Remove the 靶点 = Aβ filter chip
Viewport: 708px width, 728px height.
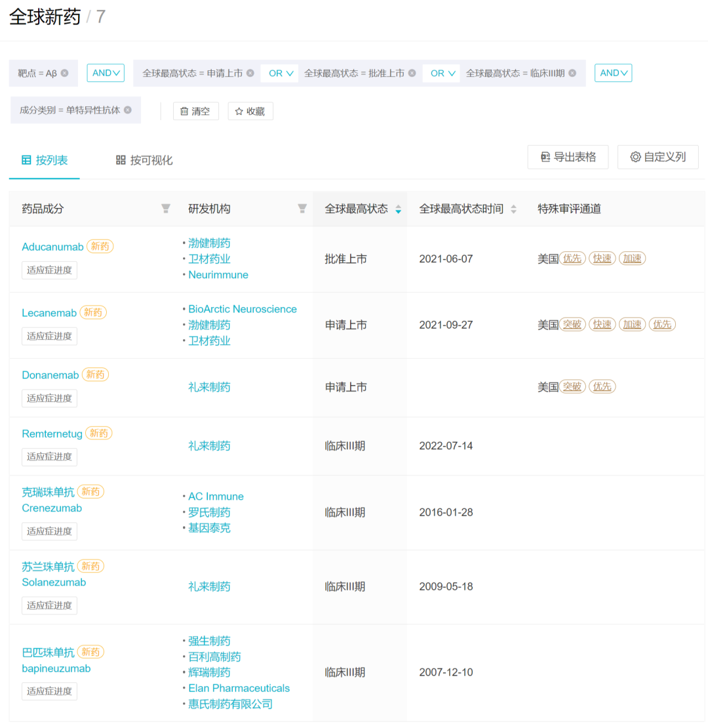tap(65, 73)
